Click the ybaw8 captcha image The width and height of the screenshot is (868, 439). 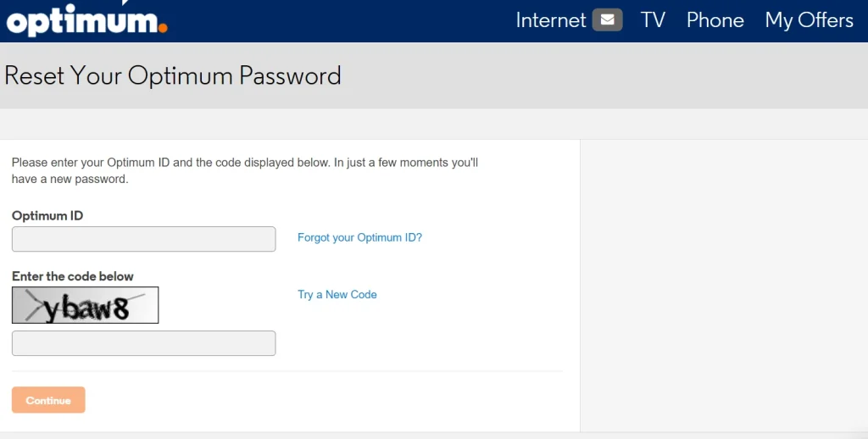click(x=86, y=305)
